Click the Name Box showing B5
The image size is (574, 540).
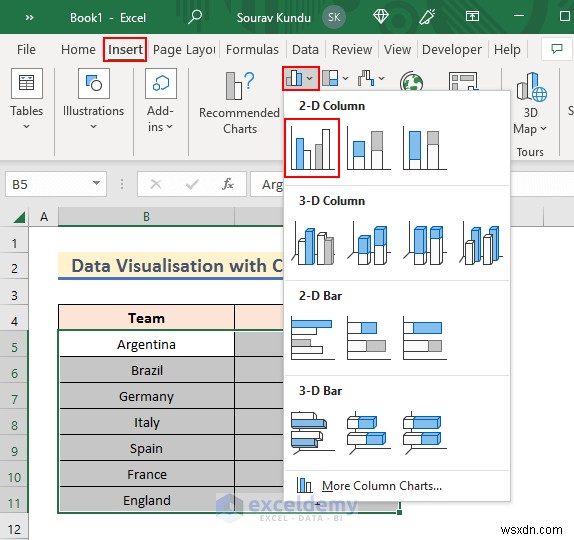[x=48, y=184]
